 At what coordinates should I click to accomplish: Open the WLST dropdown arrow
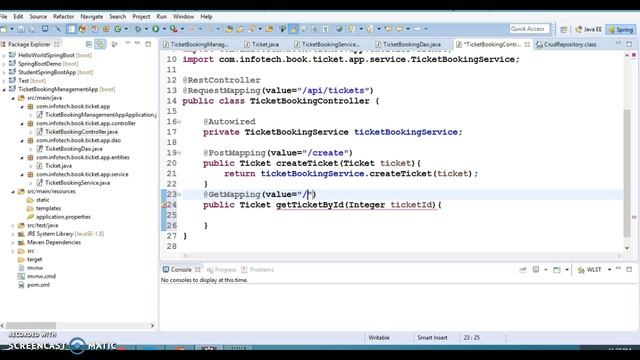[609, 270]
